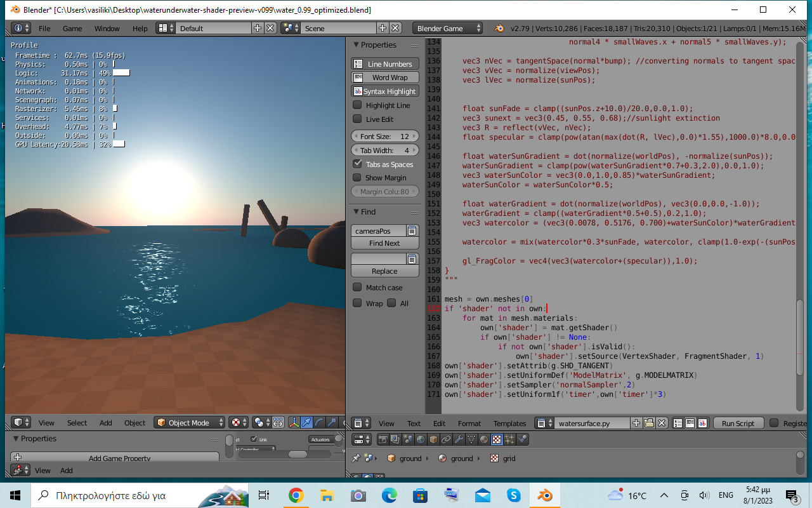
Task: Toggle the Line Numbers option
Action: [x=385, y=63]
